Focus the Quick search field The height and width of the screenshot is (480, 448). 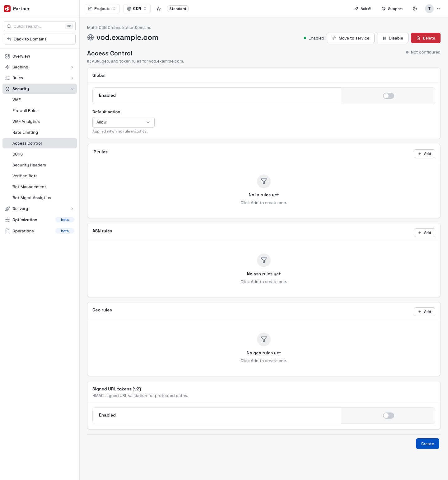40,26
